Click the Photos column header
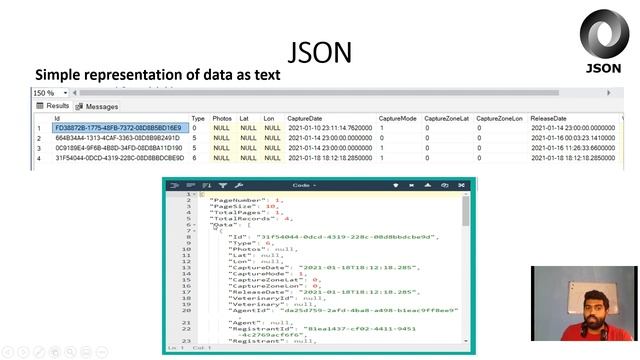 point(222,118)
